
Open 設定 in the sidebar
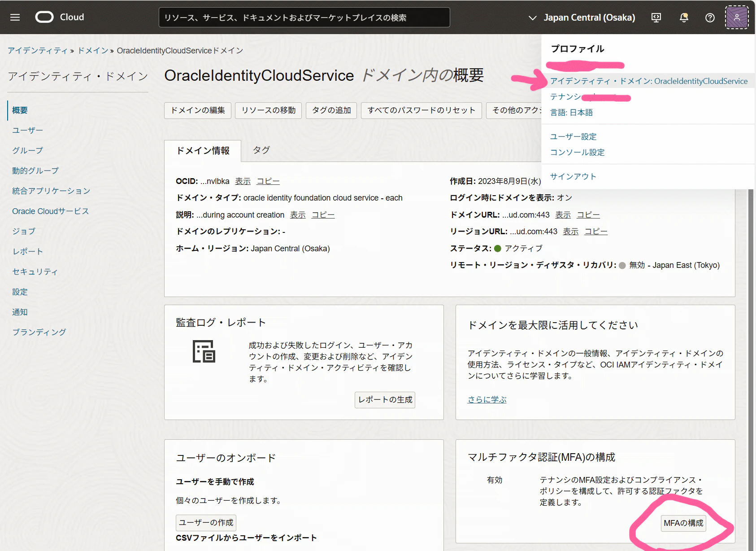coord(20,292)
